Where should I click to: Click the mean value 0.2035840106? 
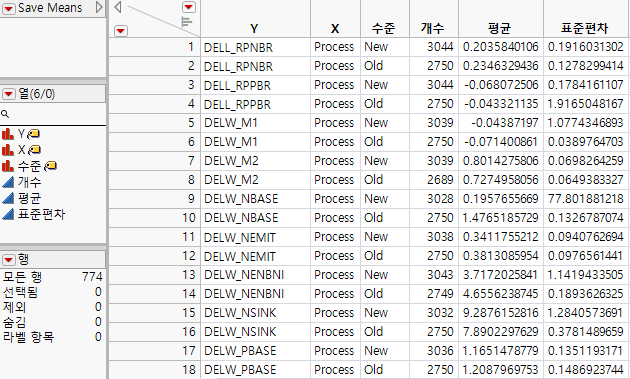(x=501, y=47)
